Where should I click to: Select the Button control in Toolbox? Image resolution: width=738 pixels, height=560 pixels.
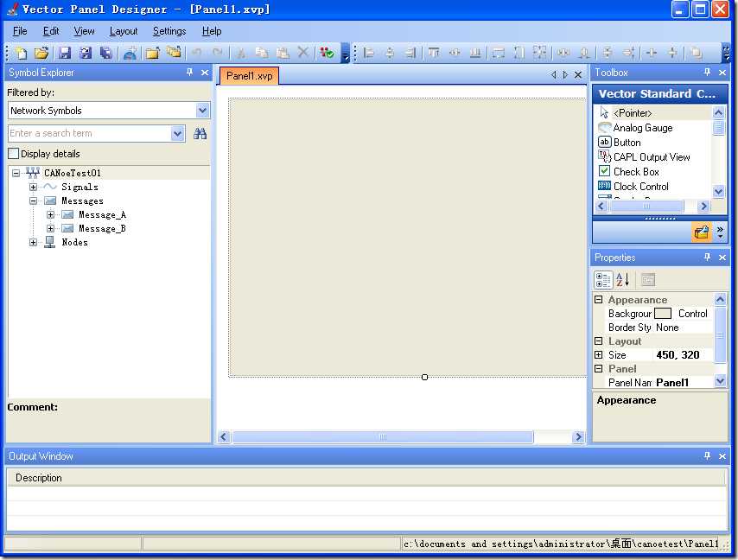[654, 142]
